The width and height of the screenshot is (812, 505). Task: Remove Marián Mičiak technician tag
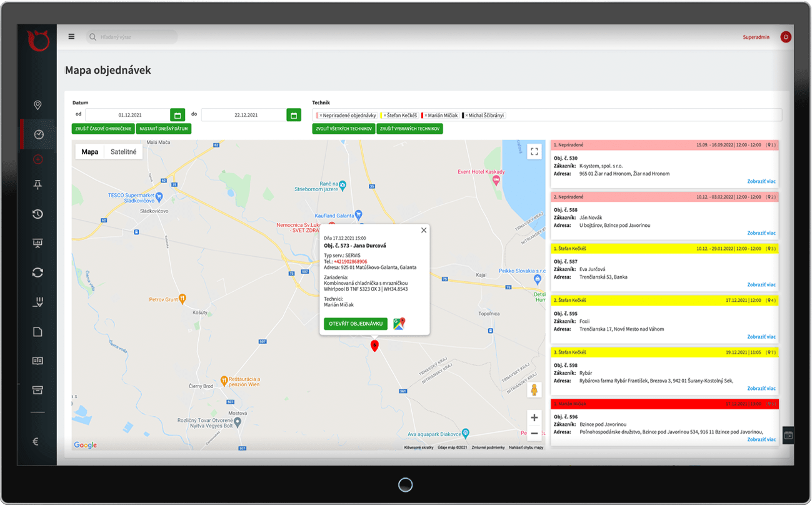(x=426, y=116)
